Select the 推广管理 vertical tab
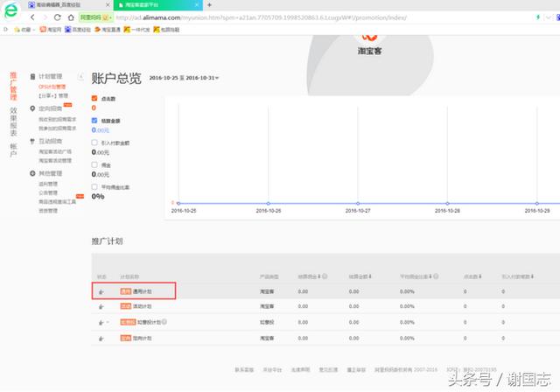The image size is (560, 392). coord(13,86)
